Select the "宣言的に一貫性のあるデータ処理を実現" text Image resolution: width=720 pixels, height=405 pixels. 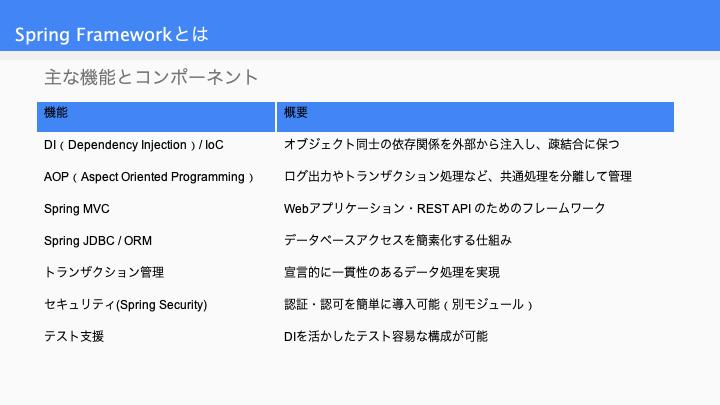[x=392, y=272]
